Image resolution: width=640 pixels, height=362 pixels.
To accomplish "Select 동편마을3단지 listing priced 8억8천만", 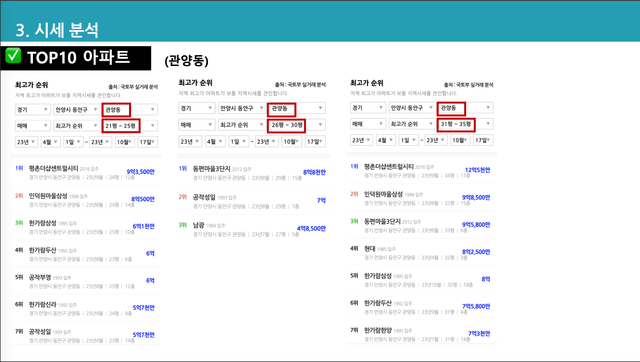I will click(x=253, y=173).
